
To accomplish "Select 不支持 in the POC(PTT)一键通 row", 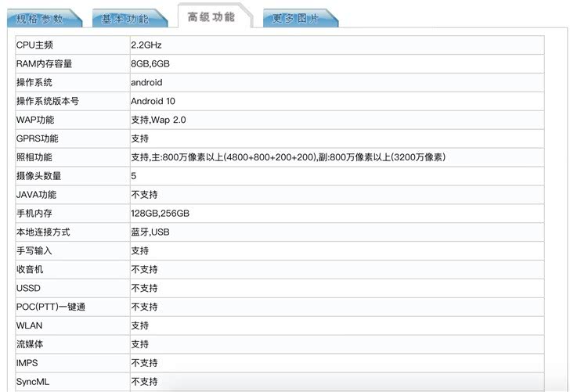I will pyautogui.click(x=144, y=307).
